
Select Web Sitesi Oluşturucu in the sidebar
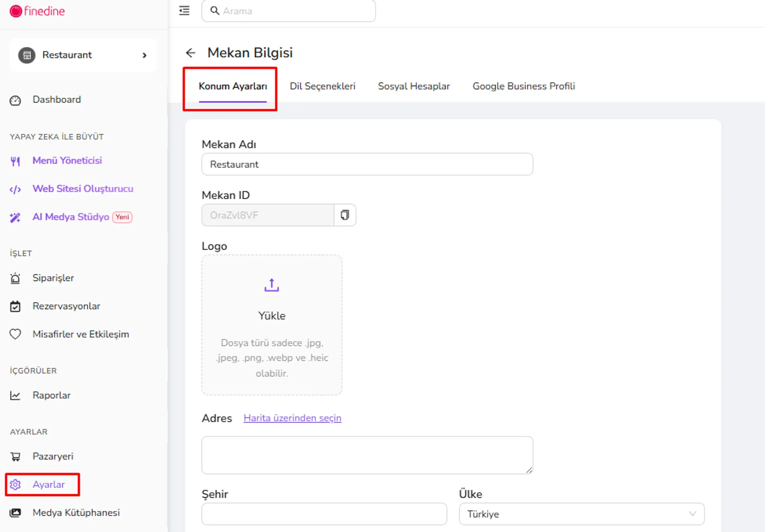click(82, 189)
